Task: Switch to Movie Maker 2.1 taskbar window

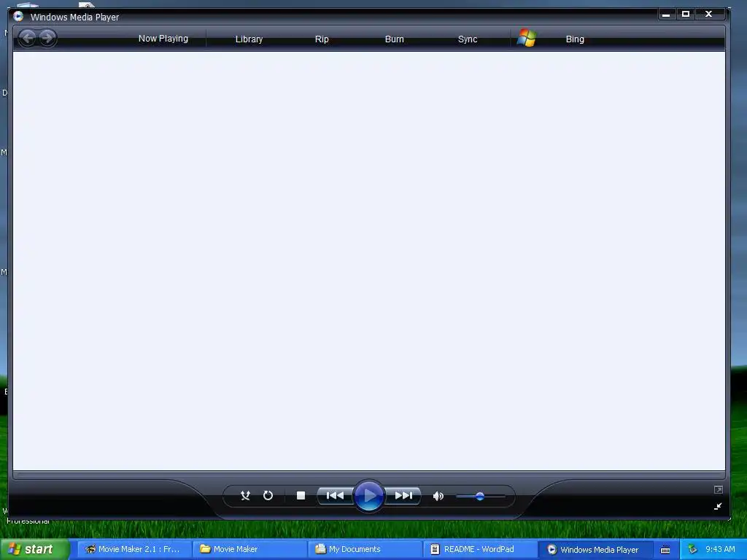Action: click(134, 549)
